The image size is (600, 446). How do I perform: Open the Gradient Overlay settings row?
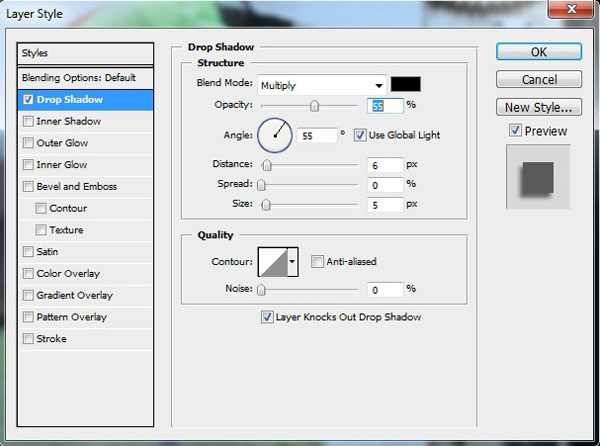click(85, 295)
